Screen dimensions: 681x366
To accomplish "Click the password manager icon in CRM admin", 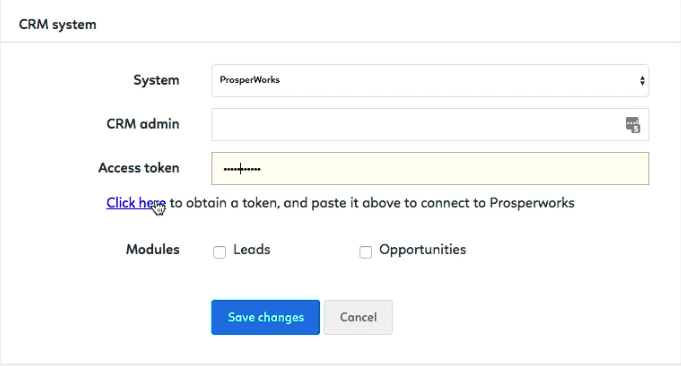I will click(633, 125).
